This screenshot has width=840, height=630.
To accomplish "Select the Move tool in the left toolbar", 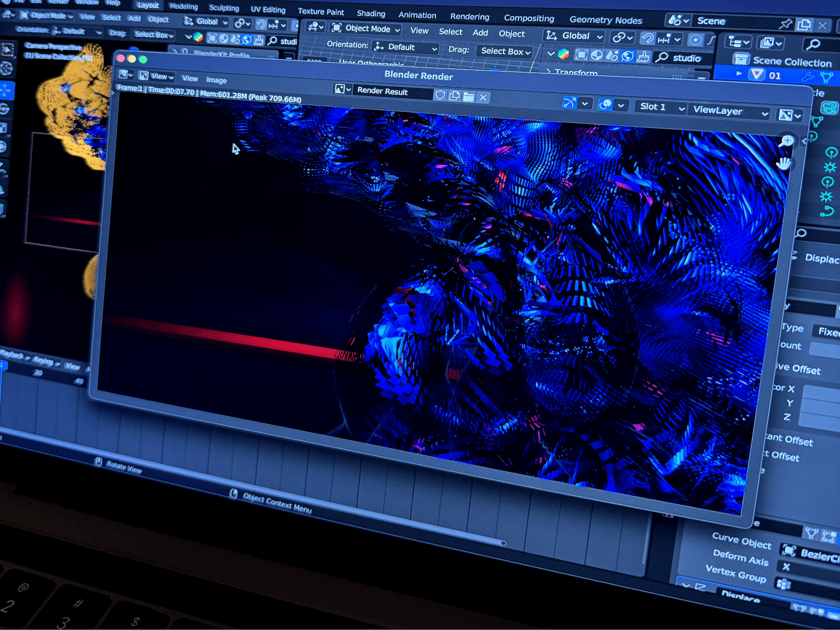I will click(6, 89).
